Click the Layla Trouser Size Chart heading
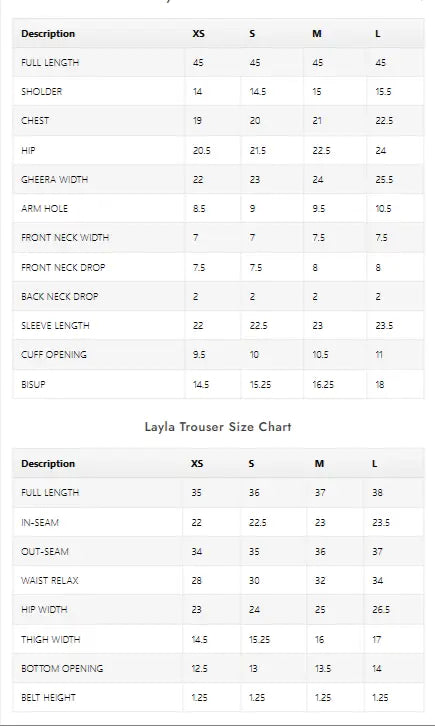Viewport: 435px width, 726px height. coord(218,426)
